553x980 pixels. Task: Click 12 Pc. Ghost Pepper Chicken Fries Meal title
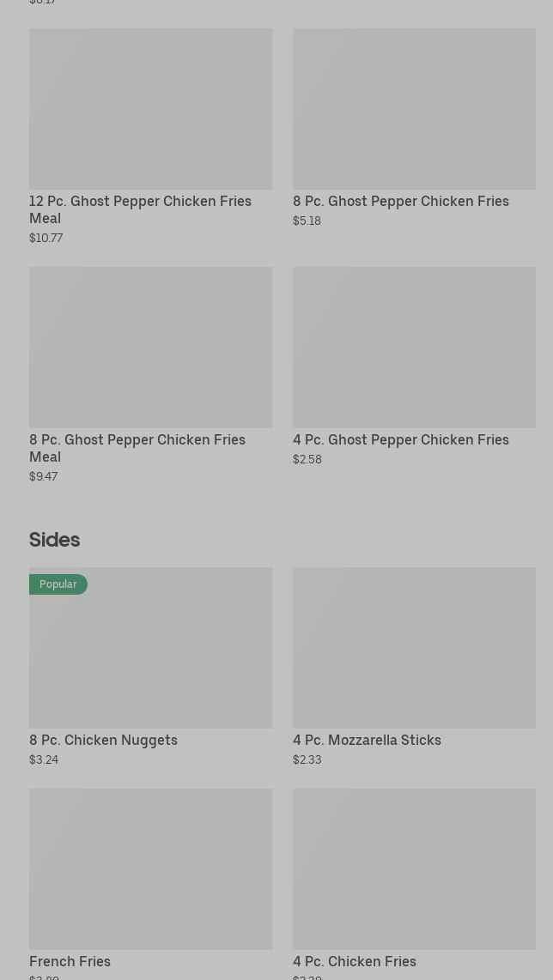pos(140,209)
